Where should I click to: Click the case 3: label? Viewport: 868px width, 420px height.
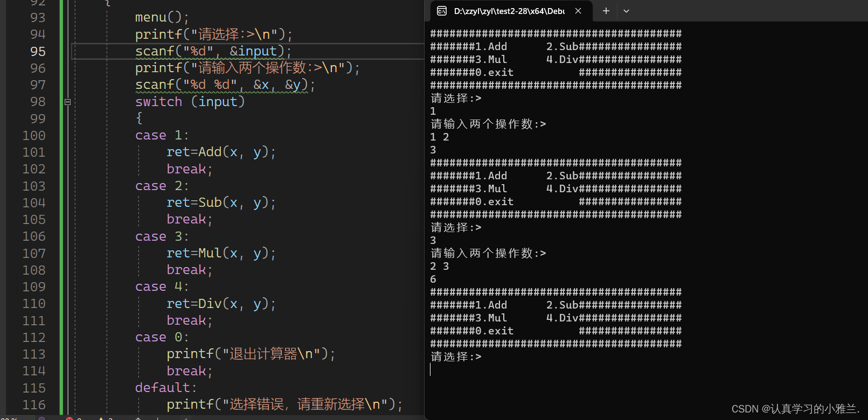pos(162,237)
